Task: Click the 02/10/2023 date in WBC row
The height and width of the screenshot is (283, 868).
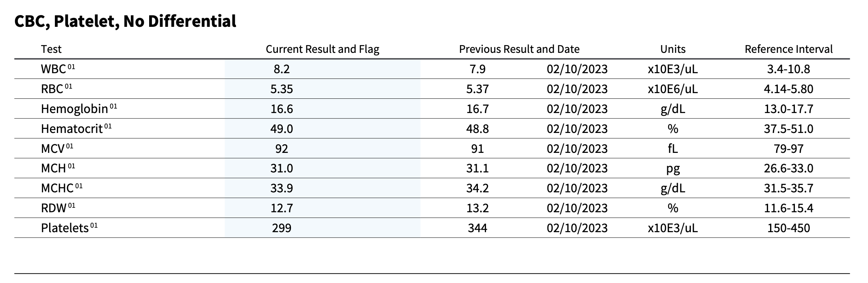Action: point(577,69)
